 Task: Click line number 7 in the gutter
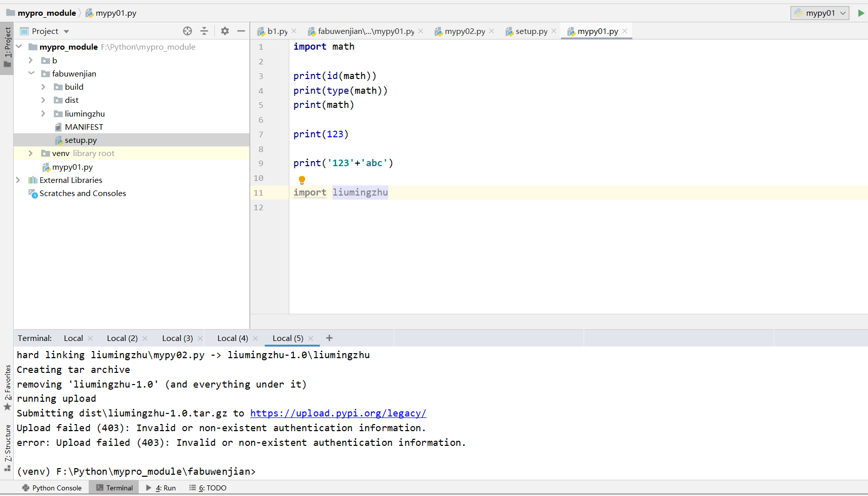coord(261,134)
